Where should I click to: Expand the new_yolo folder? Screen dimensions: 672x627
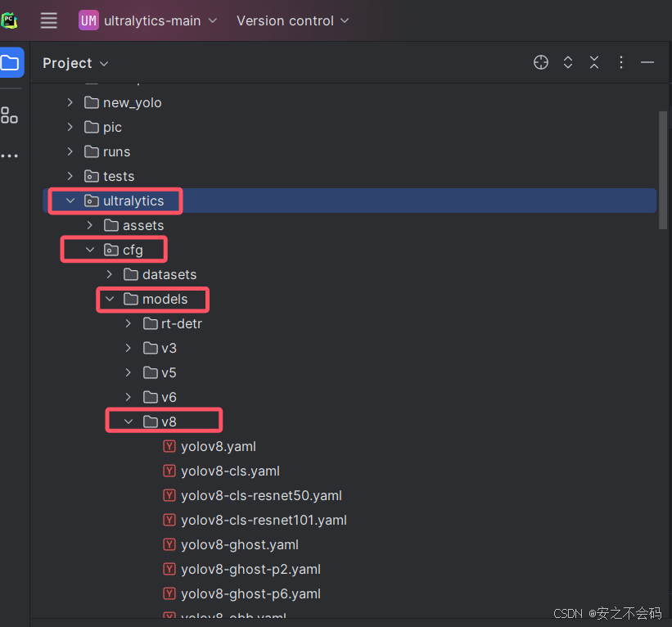click(70, 102)
